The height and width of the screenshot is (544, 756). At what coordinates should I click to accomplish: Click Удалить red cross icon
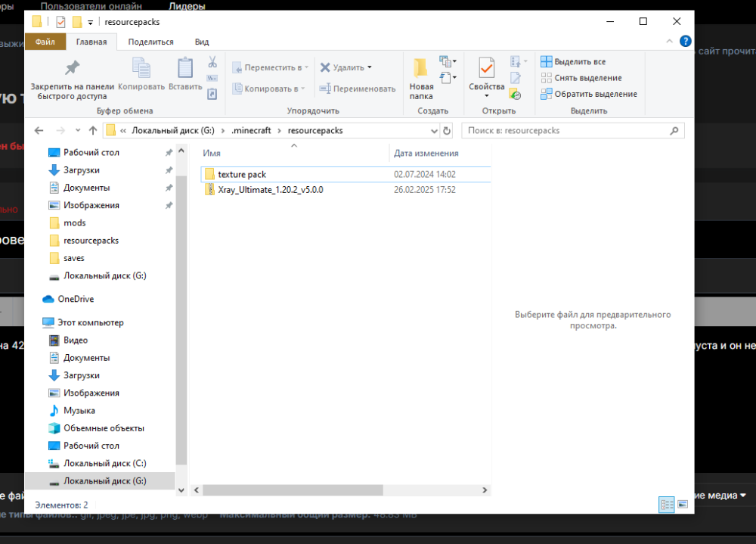coord(325,67)
